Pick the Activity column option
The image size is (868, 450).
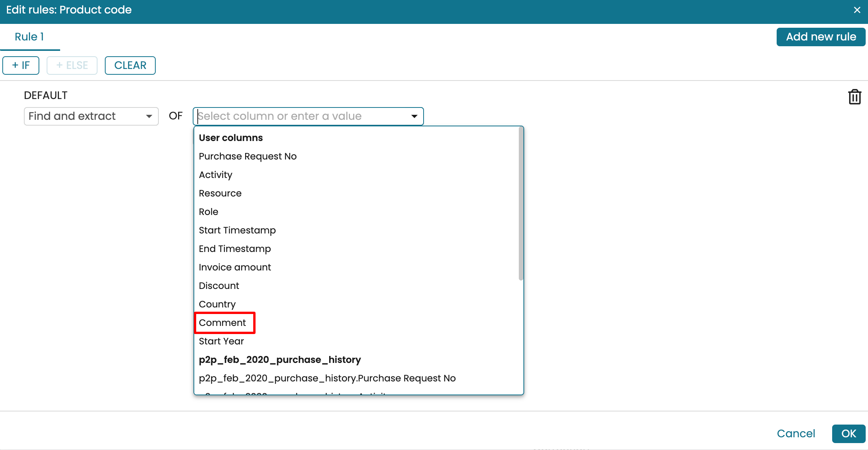(215, 175)
